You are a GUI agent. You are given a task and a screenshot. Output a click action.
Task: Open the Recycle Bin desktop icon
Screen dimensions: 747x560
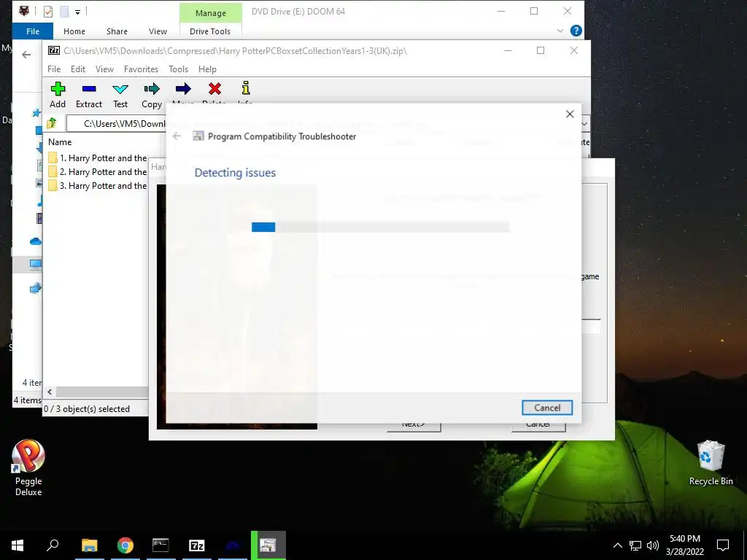(x=711, y=463)
